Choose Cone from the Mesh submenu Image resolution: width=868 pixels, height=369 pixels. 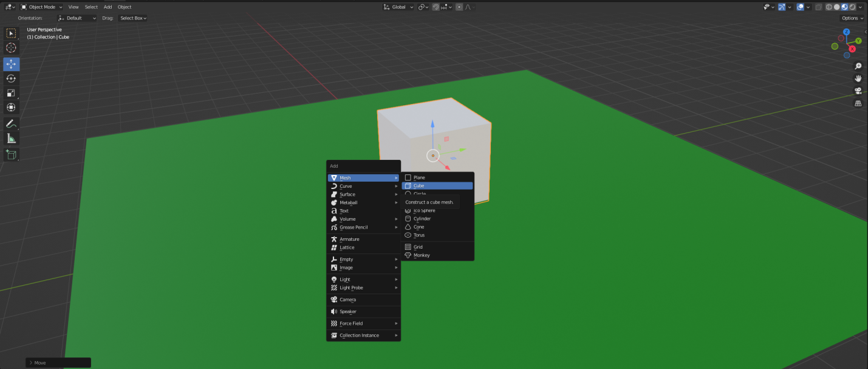438,227
